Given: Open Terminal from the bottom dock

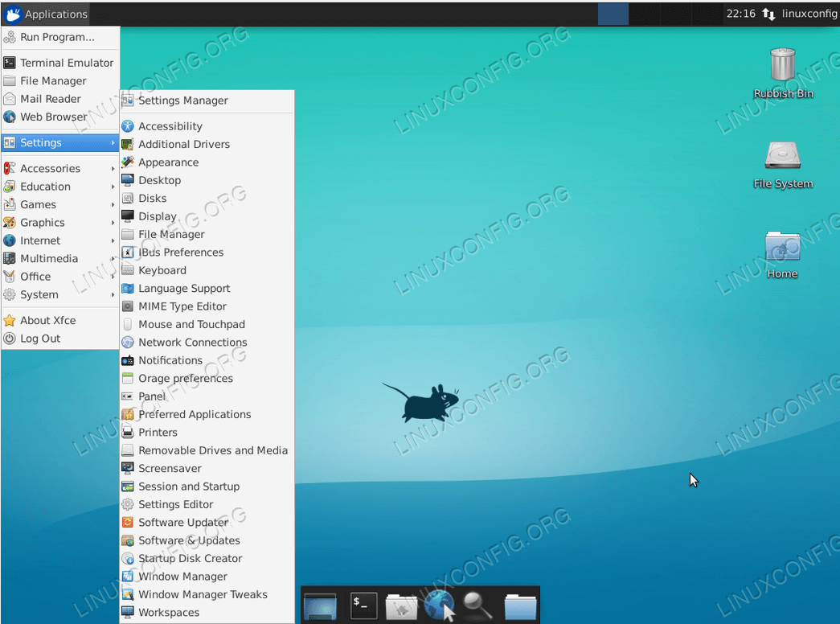Looking at the screenshot, I should (x=363, y=606).
